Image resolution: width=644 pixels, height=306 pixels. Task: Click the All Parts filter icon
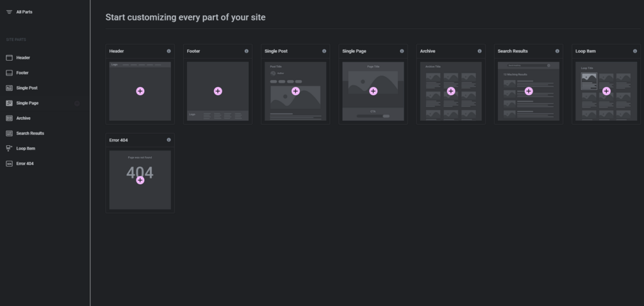(x=9, y=12)
